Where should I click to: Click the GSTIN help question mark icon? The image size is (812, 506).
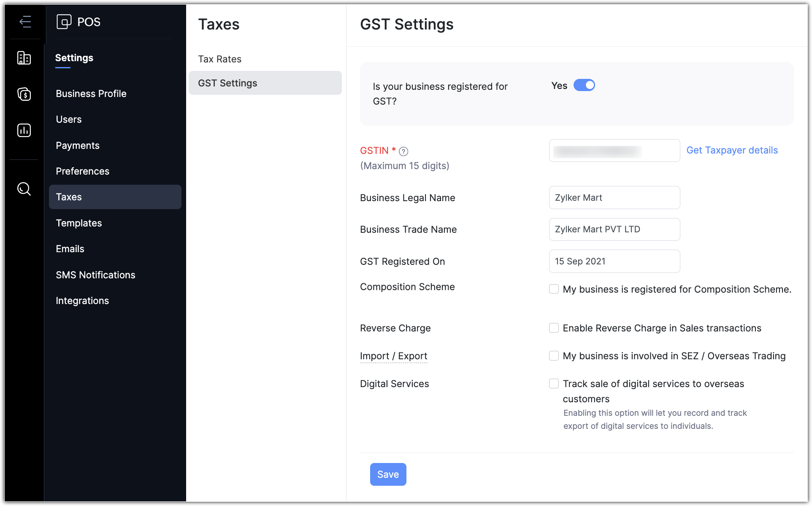tap(403, 151)
